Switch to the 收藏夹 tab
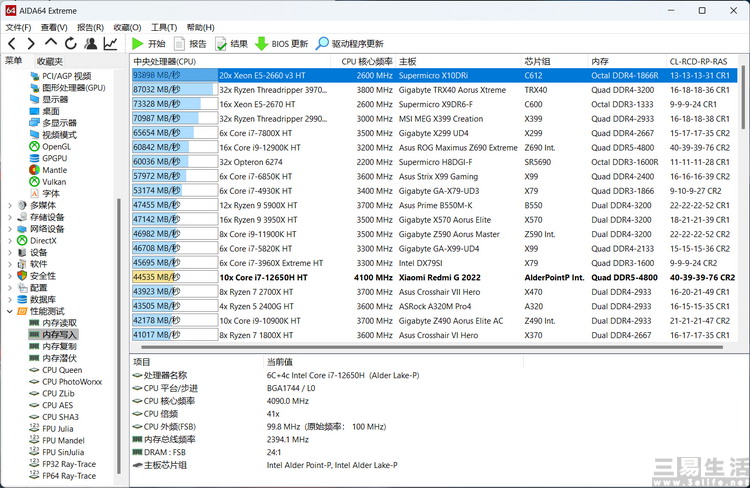This screenshot has width=750, height=488. click(x=49, y=61)
